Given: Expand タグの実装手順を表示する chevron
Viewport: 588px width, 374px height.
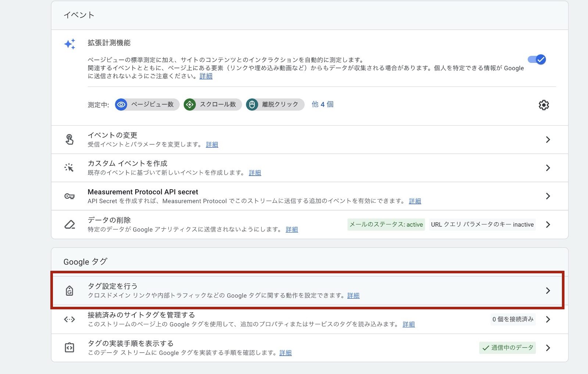Looking at the screenshot, I should tap(548, 348).
